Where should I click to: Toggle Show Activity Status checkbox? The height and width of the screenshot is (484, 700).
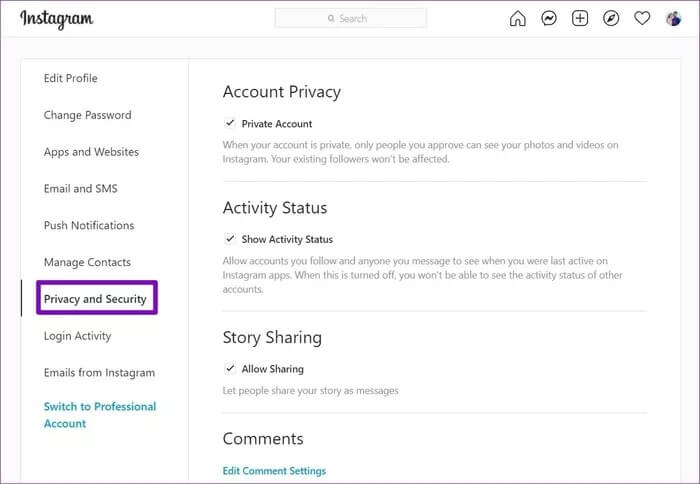(230, 238)
